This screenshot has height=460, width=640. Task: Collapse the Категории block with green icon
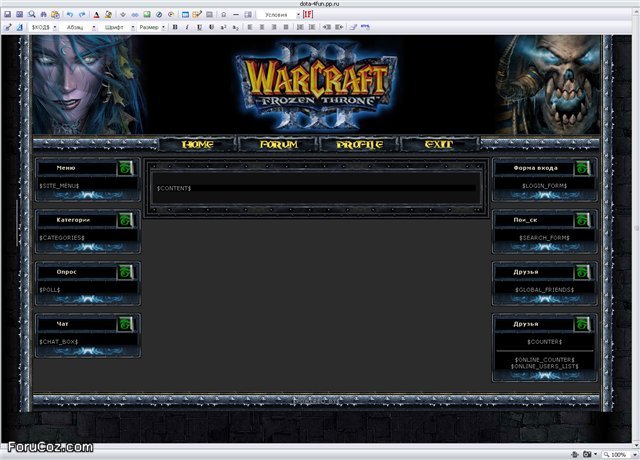click(125, 220)
